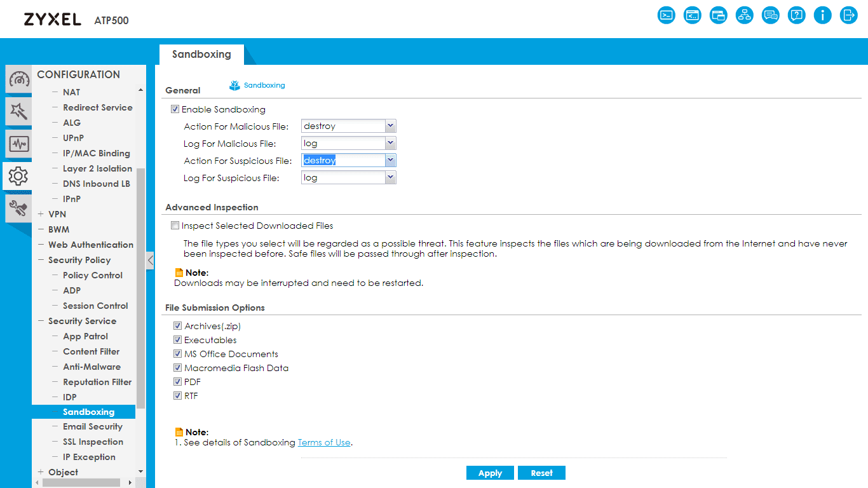Open Reputation Filter settings

point(97,382)
